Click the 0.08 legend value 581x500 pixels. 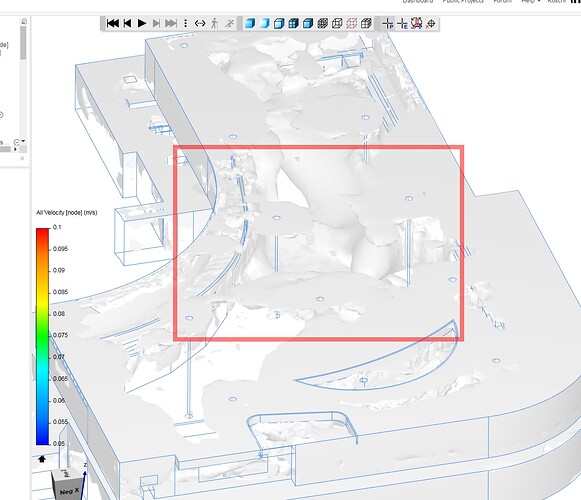59,314
